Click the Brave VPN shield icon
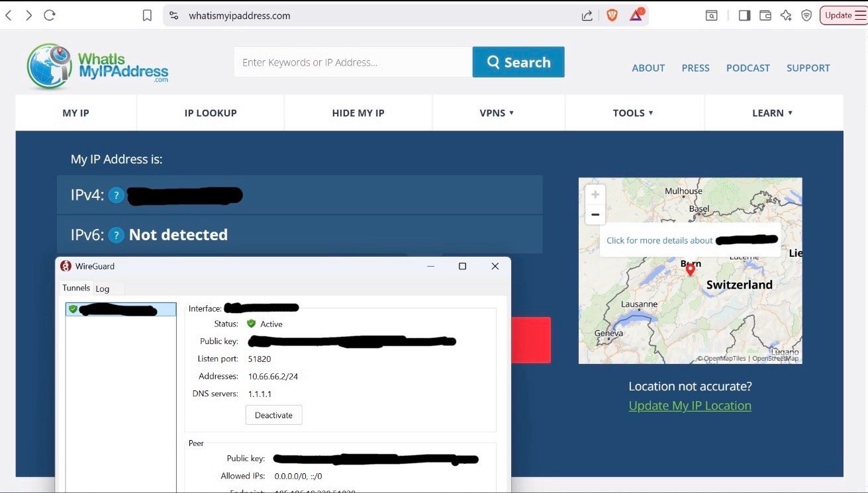Viewport: 868px width, 493px height. coord(806,15)
